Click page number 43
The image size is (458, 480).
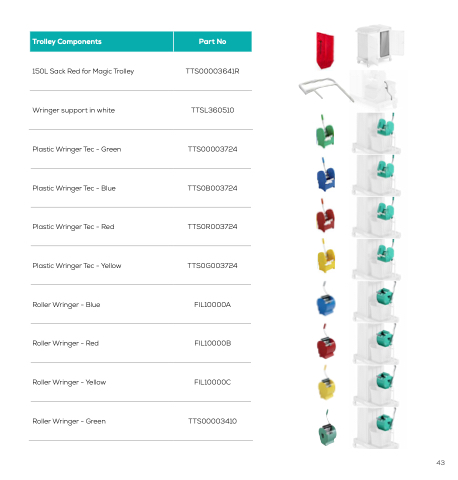[x=440, y=462]
